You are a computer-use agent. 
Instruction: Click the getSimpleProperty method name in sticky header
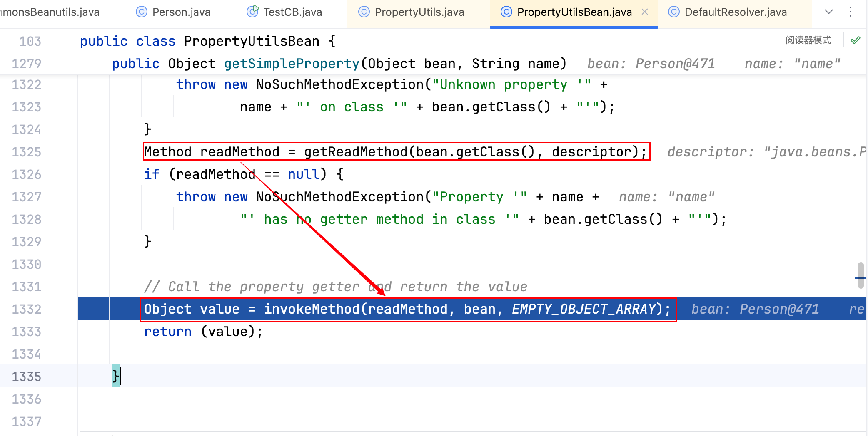292,64
